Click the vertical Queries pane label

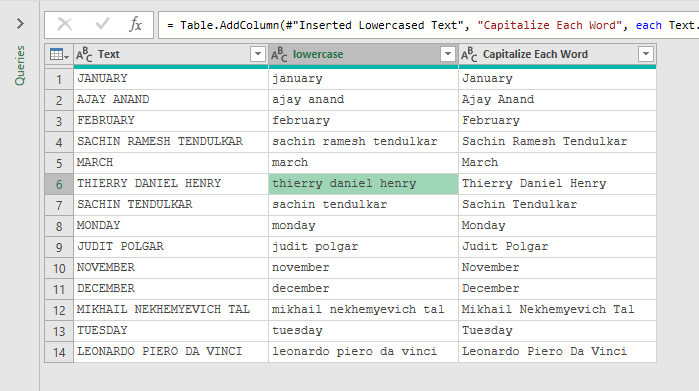tap(20, 66)
